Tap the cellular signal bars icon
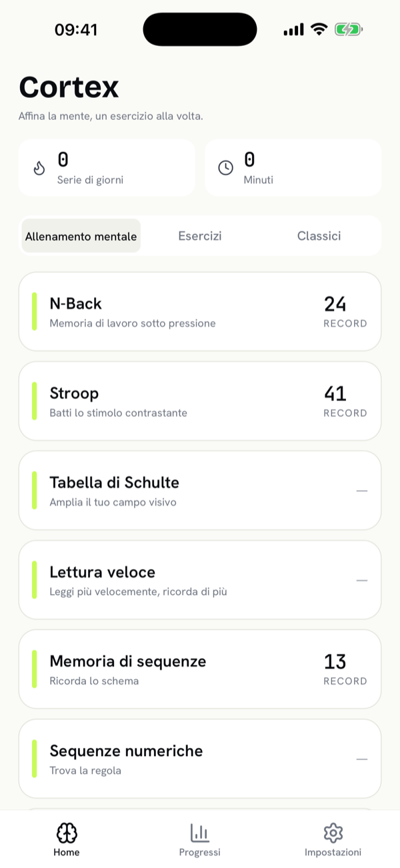Image resolution: width=400 pixels, height=868 pixels. pos(293,29)
